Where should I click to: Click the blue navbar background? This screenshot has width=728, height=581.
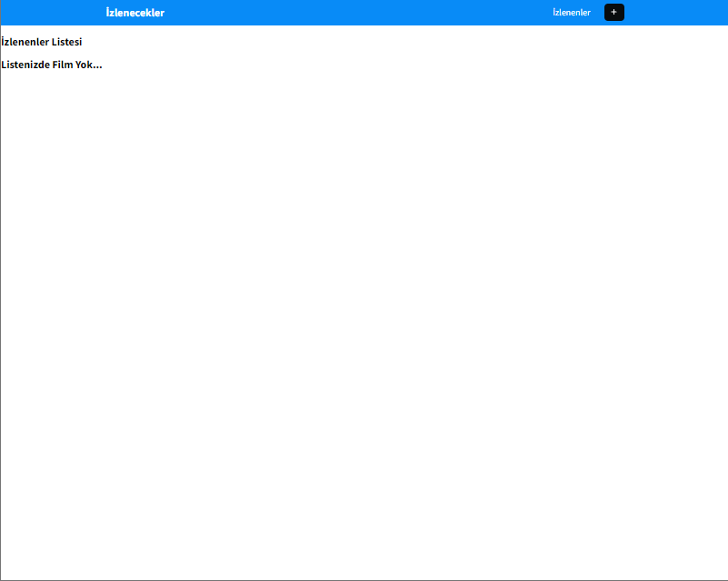click(x=364, y=12)
